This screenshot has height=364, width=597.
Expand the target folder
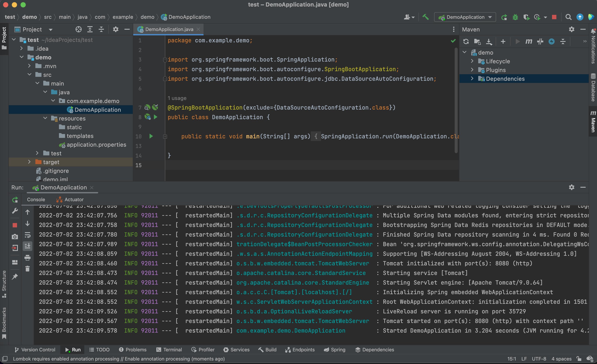(x=29, y=162)
